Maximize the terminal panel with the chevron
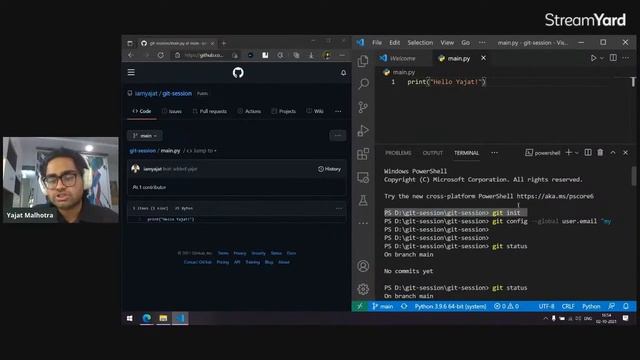The width and height of the screenshot is (640, 360). (613, 152)
